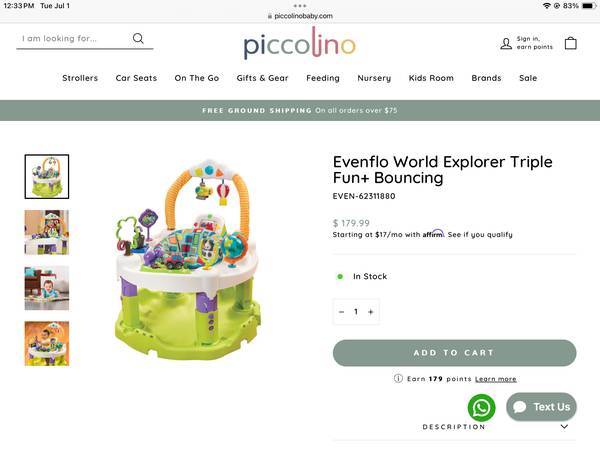Screen dimensions: 600x450
Task: Select the second product thumbnail
Action: (x=47, y=232)
